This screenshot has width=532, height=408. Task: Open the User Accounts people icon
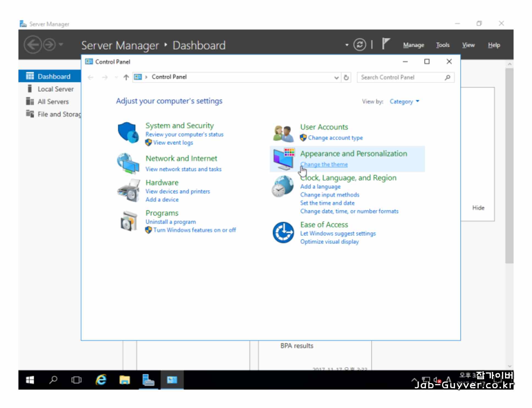(283, 133)
